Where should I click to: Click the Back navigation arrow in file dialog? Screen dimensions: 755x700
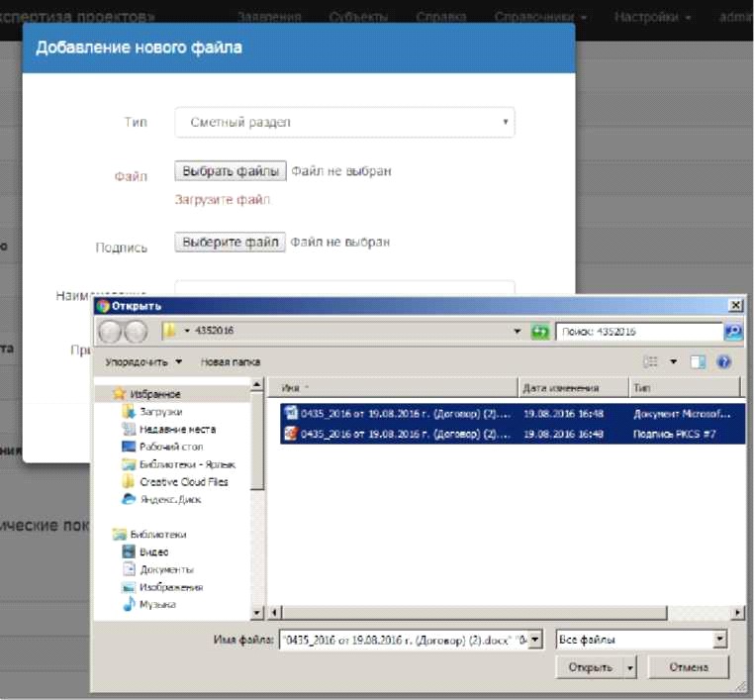tap(109, 332)
